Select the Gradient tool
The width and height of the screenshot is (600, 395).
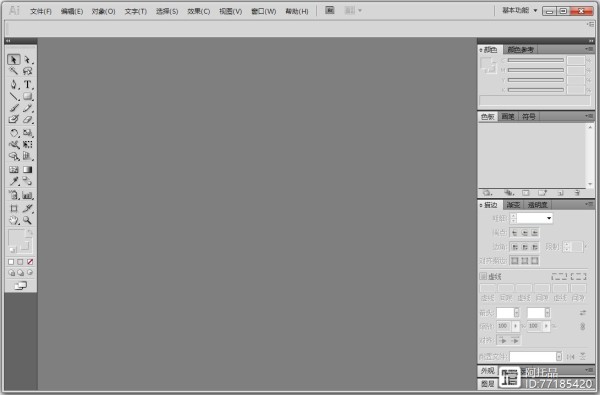coord(28,169)
